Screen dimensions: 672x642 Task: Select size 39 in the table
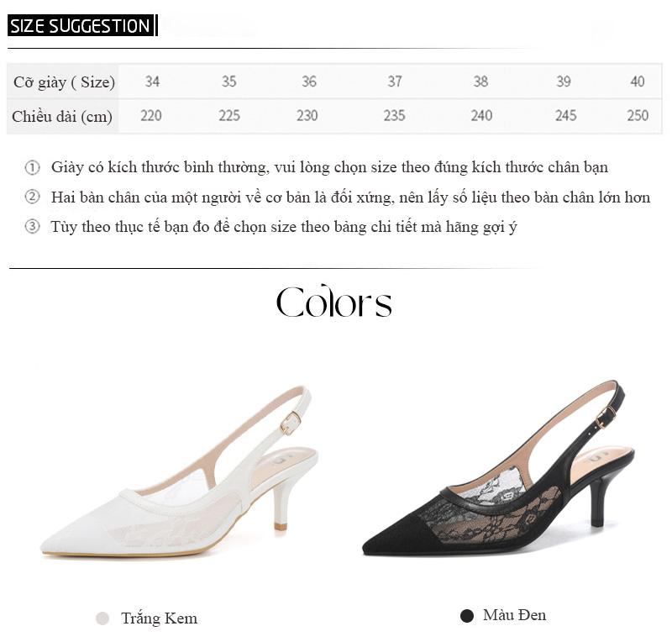[x=564, y=82]
